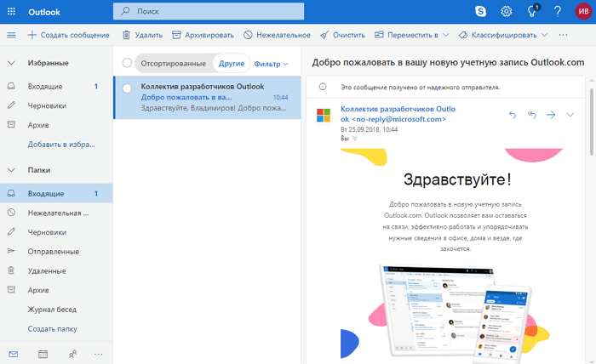The width and height of the screenshot is (596, 364).
Task: Click the forward arrow icon in message
Action: click(x=551, y=115)
